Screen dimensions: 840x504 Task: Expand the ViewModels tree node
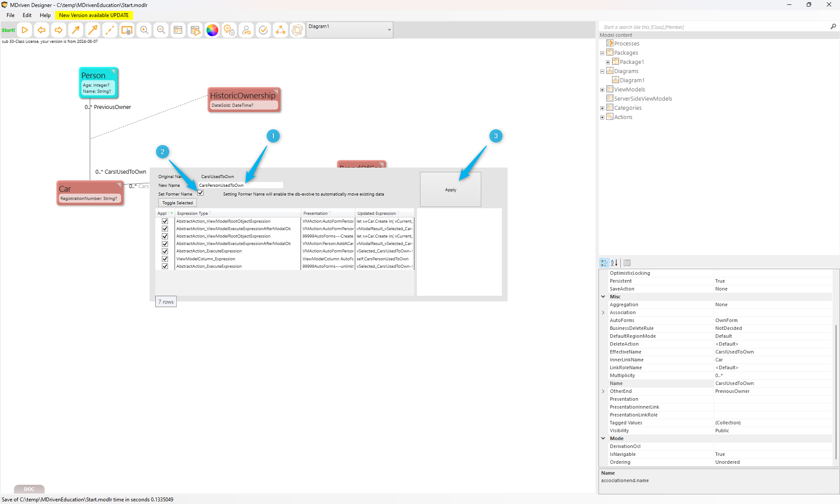pyautogui.click(x=602, y=90)
